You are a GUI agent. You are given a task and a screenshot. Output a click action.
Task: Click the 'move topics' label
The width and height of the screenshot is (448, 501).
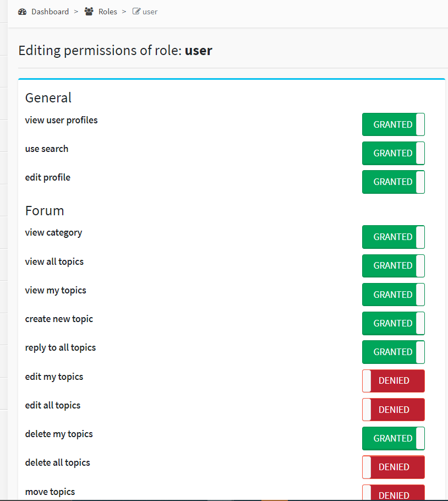click(x=50, y=492)
